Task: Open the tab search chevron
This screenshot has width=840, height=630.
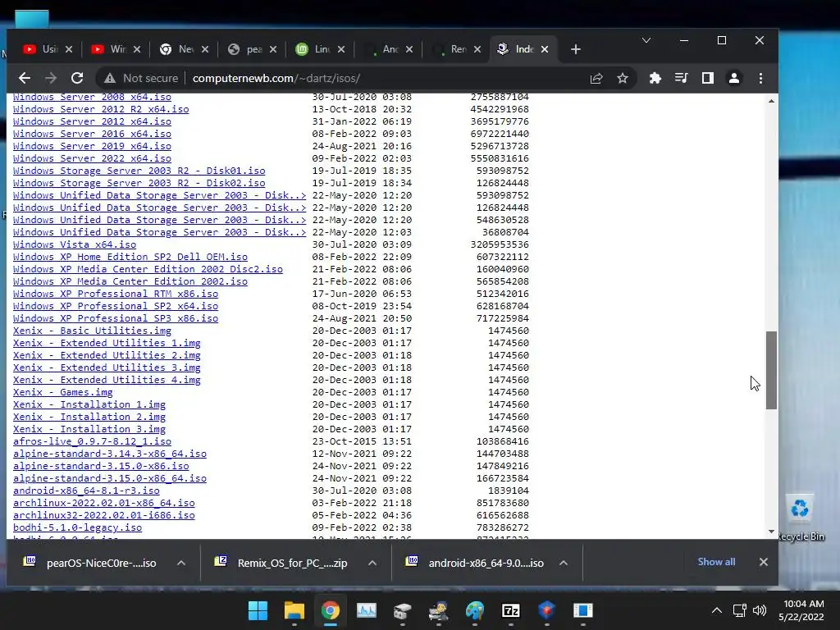Action: (646, 41)
